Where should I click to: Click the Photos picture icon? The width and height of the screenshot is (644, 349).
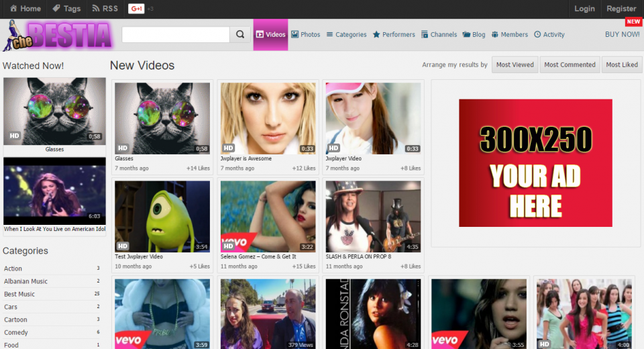[x=295, y=34]
